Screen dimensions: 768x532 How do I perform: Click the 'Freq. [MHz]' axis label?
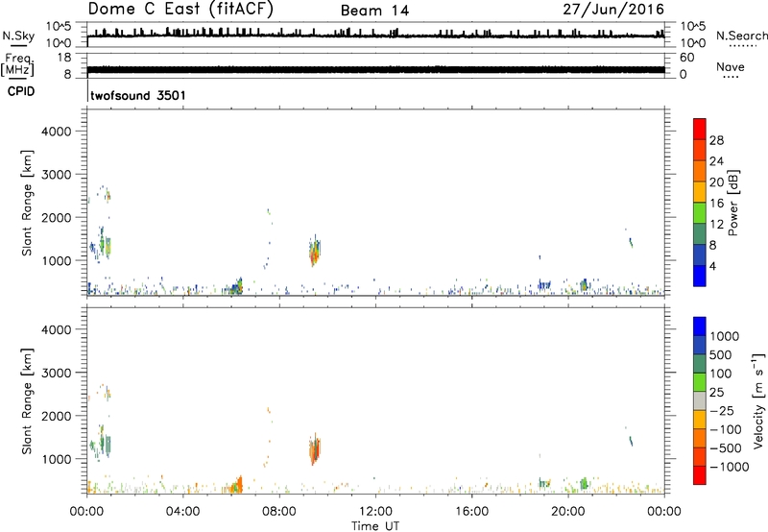(x=18, y=65)
